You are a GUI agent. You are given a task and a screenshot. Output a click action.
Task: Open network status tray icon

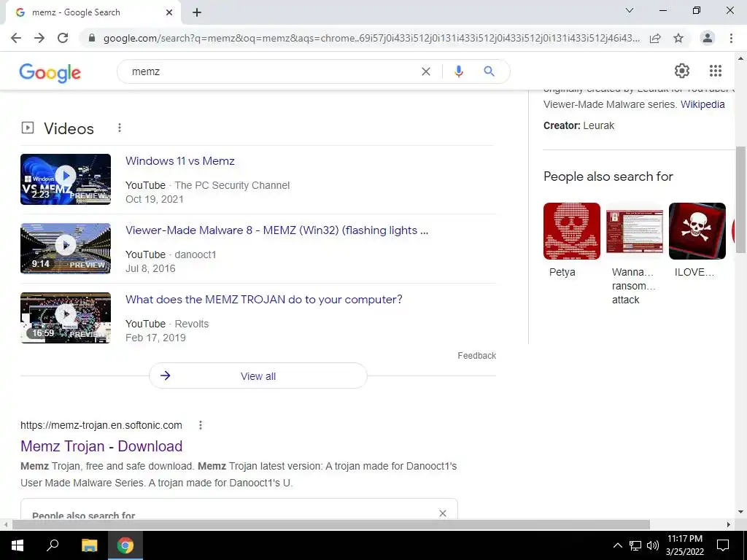tap(635, 545)
